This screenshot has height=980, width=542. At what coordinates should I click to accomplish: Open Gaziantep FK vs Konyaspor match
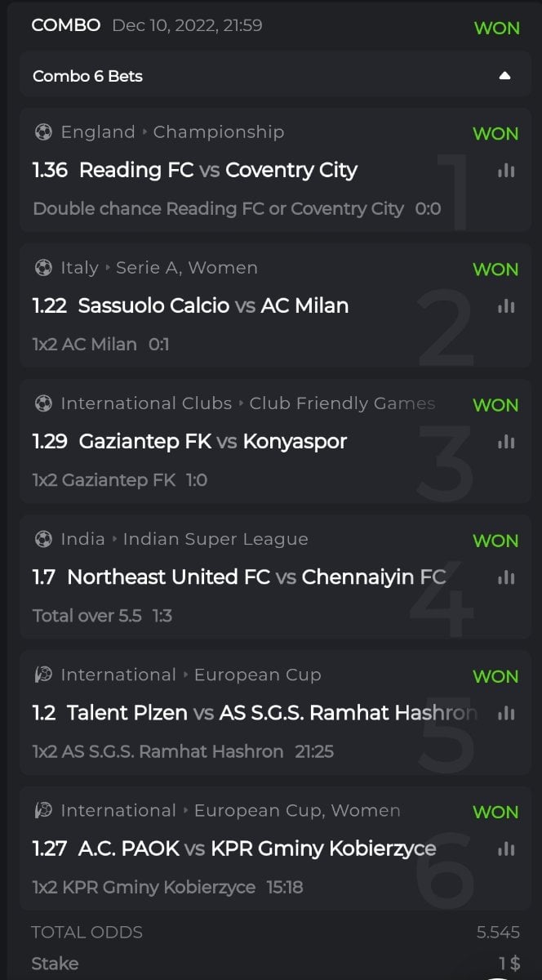(212, 441)
